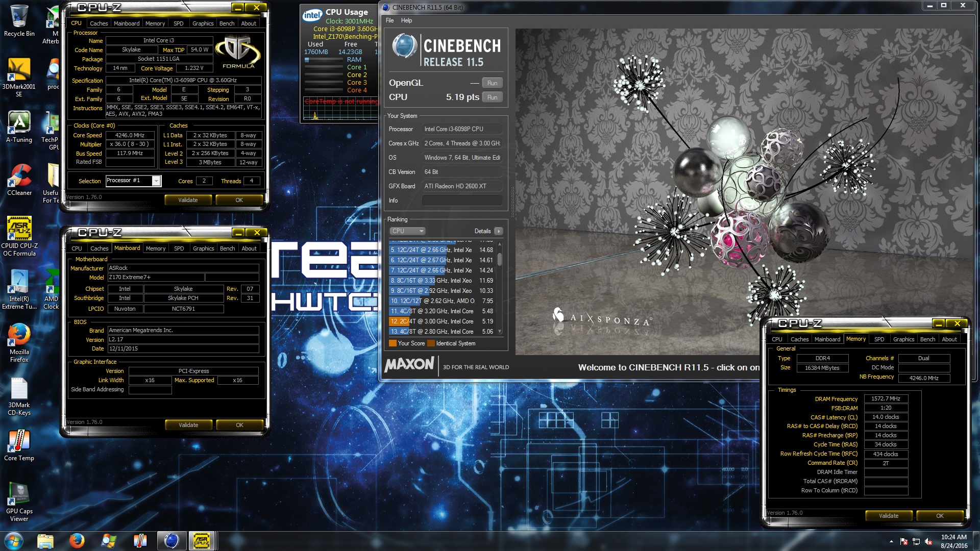The image size is (980, 551).
Task: Click the Core Temp thermometer taskbar icon
Action: [140, 541]
